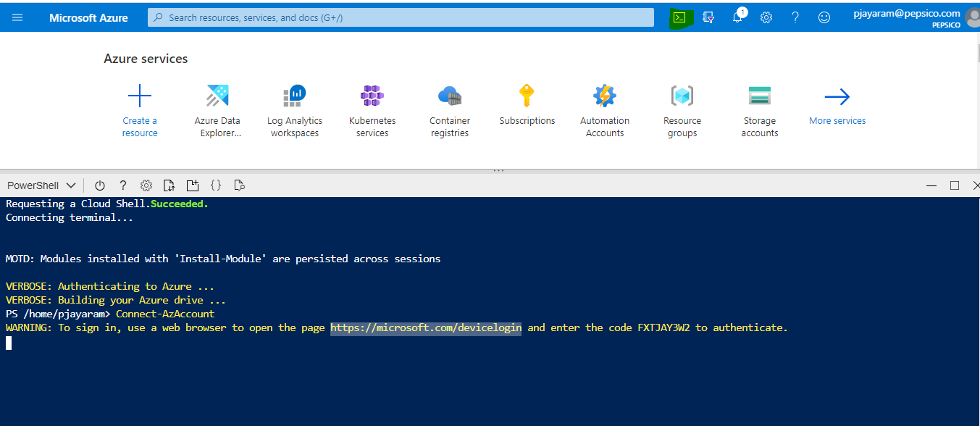The height and width of the screenshot is (426, 980).
Task: Click the Microsoft Azure home title
Action: tap(88, 17)
